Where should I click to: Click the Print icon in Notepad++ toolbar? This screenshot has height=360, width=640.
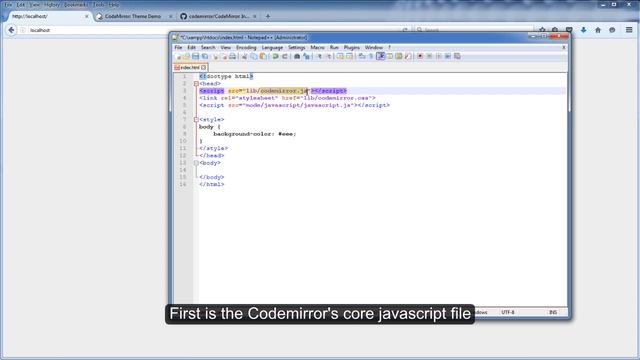pyautogui.click(x=232, y=56)
